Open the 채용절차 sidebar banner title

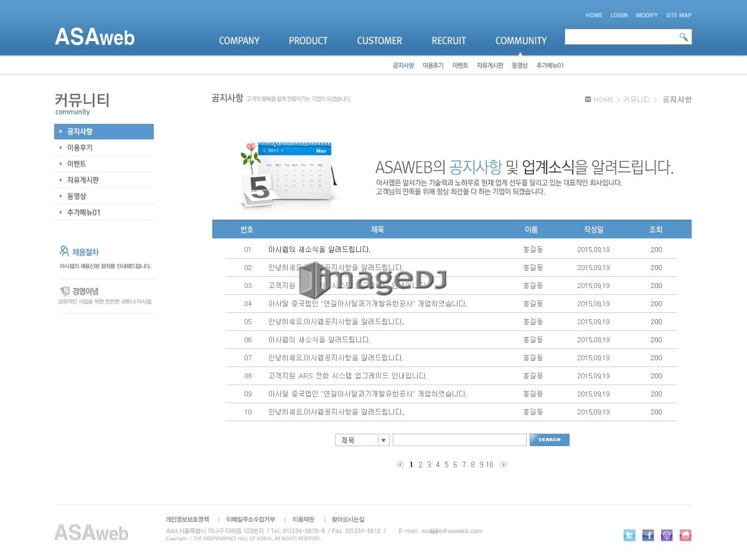85,252
